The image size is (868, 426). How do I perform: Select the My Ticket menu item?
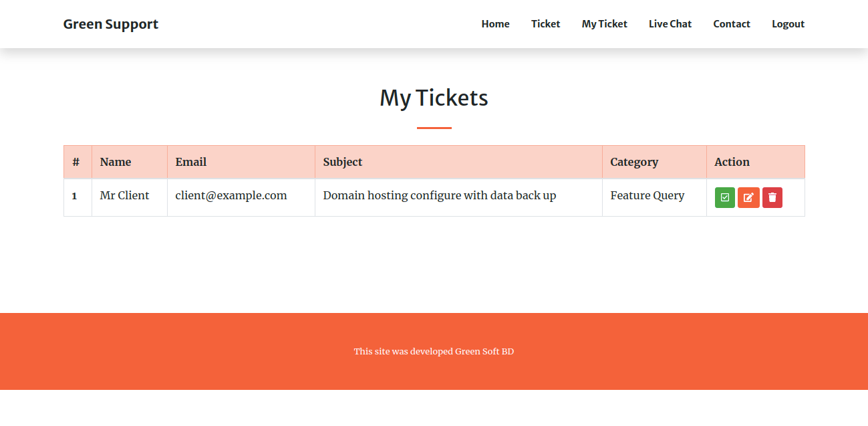tap(604, 23)
